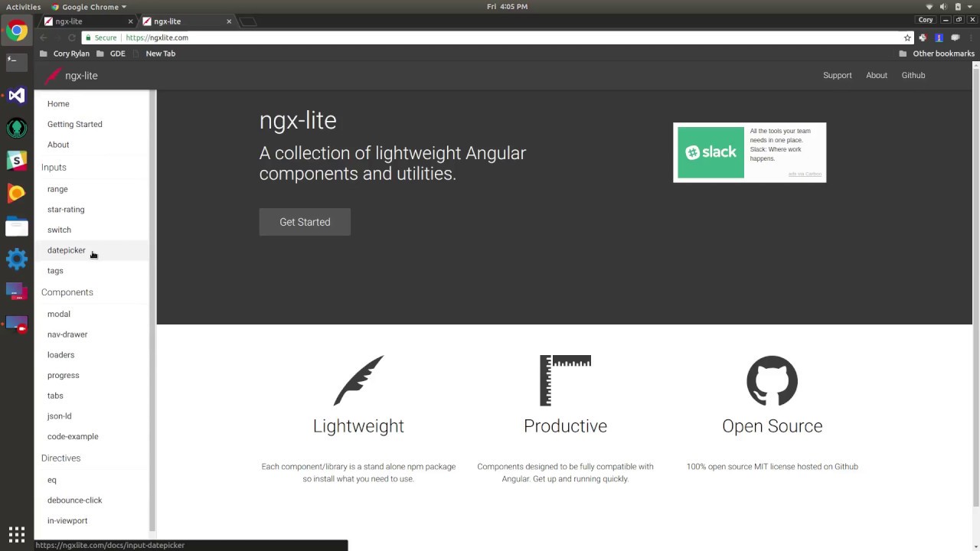This screenshot has height=551, width=980.
Task: Open the clock showing Fri 4:05 PM
Action: [507, 7]
